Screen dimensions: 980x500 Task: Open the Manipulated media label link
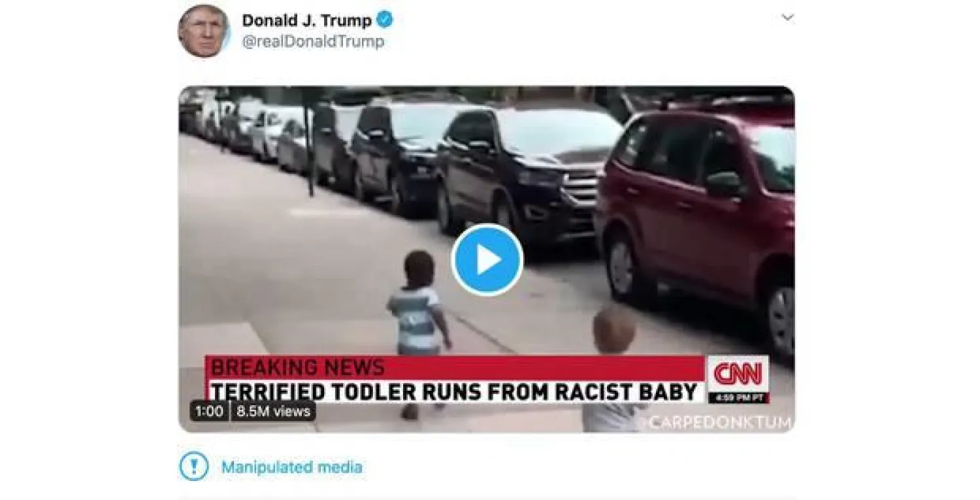[x=291, y=467]
